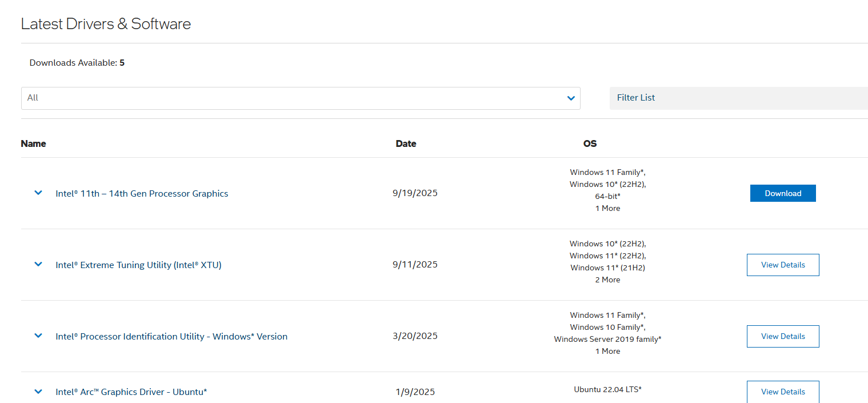
Task: Click the Name column header
Action: coord(33,143)
